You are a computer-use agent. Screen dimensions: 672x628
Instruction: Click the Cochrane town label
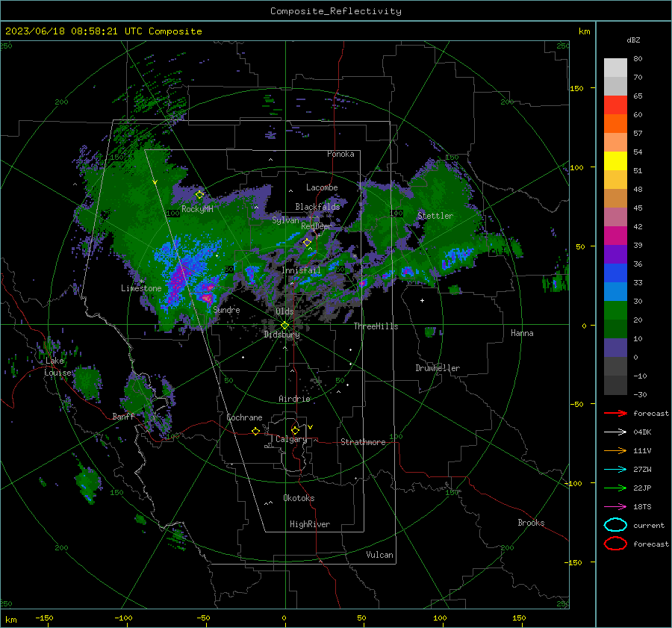coord(244,417)
